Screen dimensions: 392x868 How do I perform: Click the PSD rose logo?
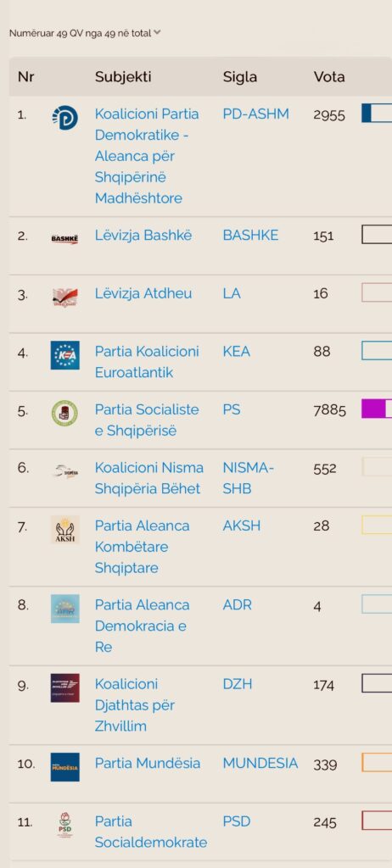[x=64, y=826]
